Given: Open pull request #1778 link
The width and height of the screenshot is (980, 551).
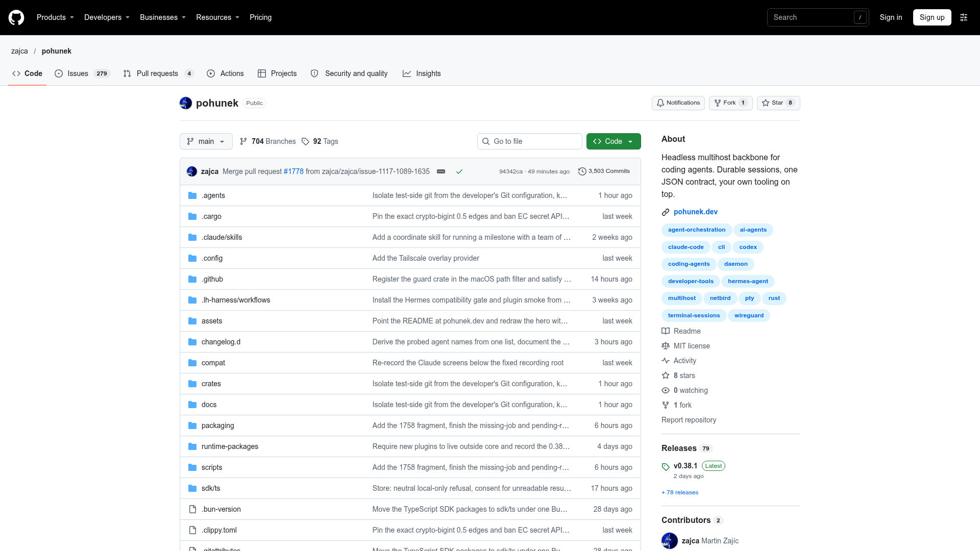Looking at the screenshot, I should coord(293,171).
